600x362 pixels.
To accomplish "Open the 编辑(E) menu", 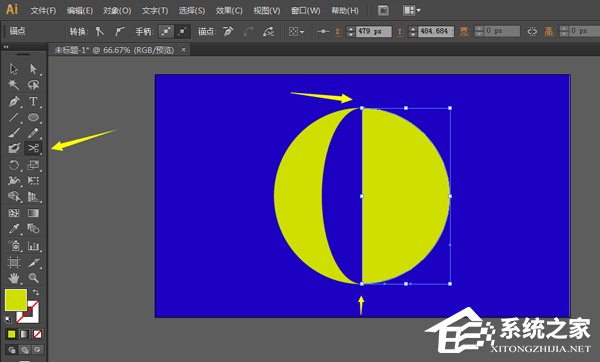I will pos(80,11).
